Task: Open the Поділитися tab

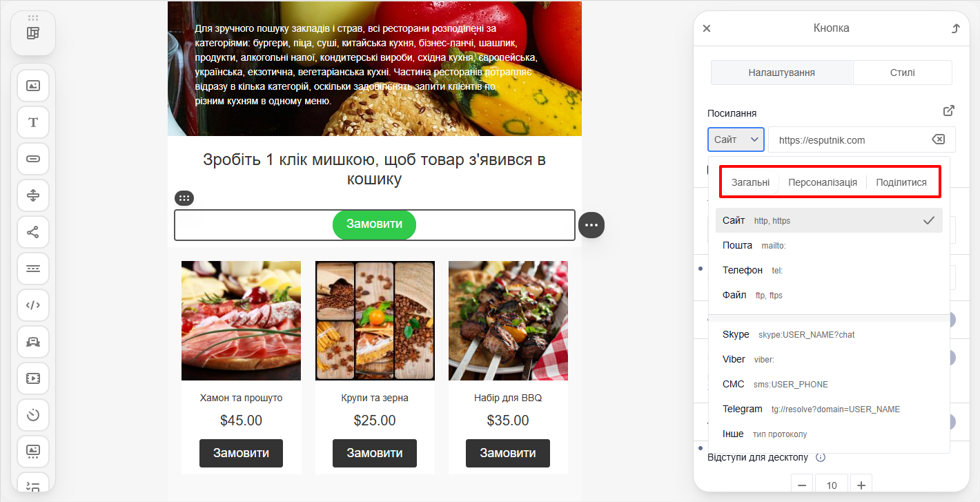Action: (x=901, y=182)
